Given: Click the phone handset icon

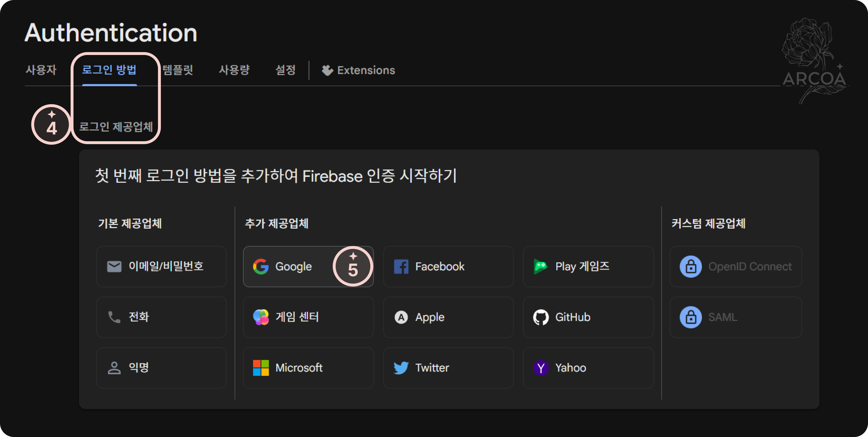Looking at the screenshot, I should tap(114, 317).
